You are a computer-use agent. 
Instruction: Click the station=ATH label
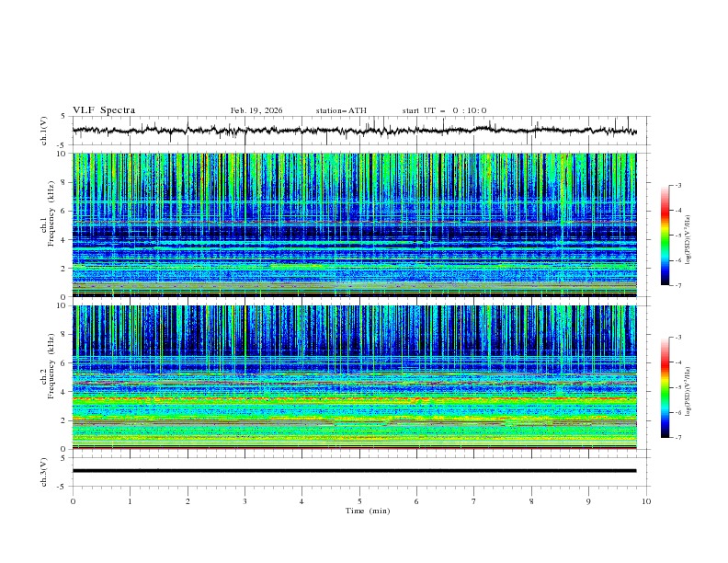tap(341, 110)
